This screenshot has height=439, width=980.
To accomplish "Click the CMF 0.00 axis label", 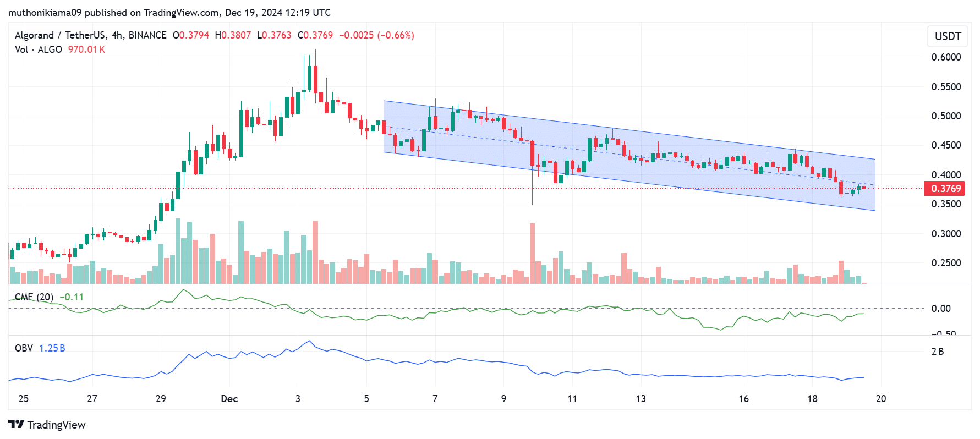I will tap(941, 309).
